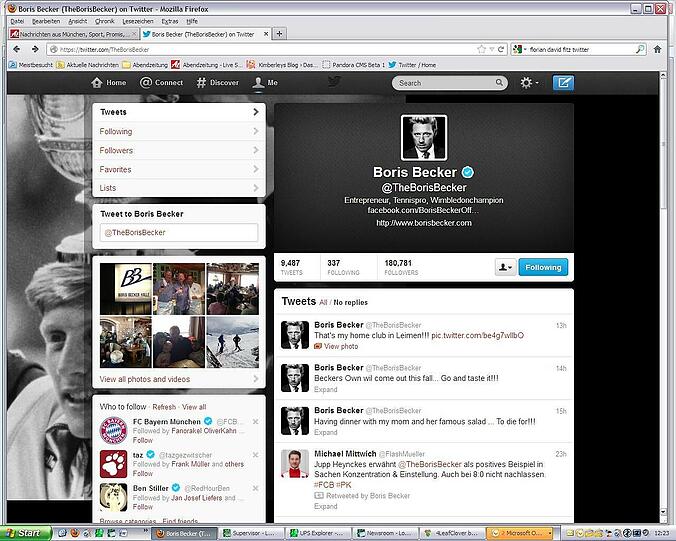View all follow suggestions
Viewport: 676px width, 541px height.
[194, 407]
